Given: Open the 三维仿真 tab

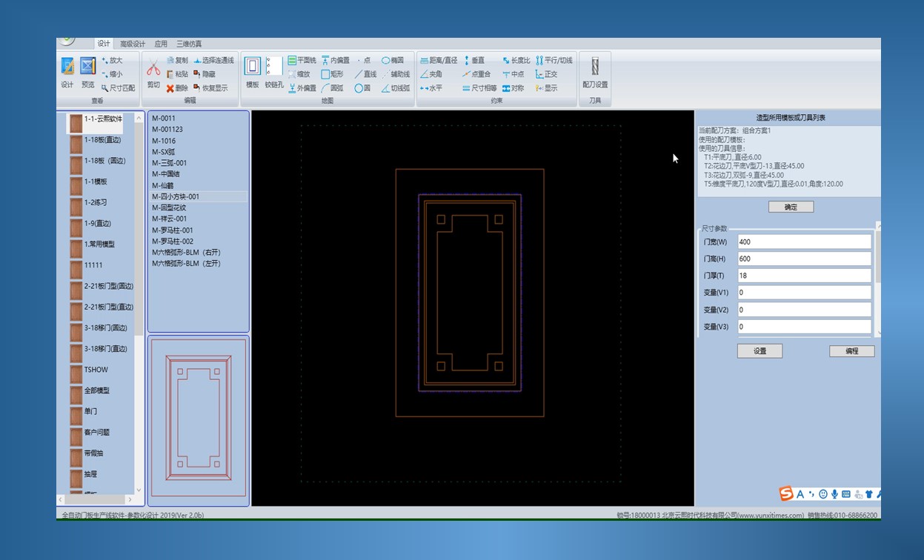Looking at the screenshot, I should 189,44.
